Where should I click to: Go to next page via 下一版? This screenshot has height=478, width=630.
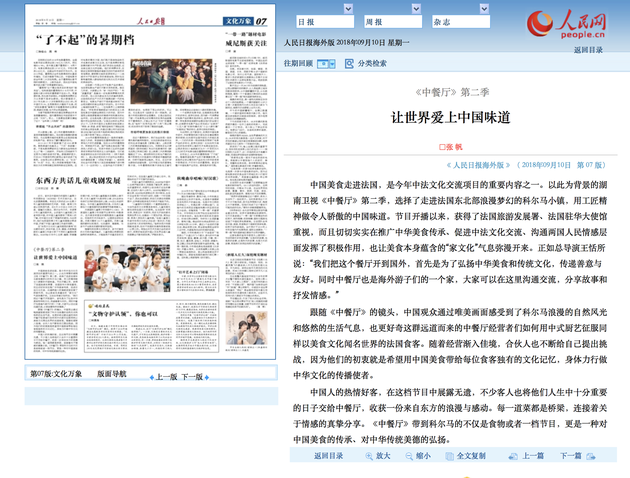[x=192, y=377]
